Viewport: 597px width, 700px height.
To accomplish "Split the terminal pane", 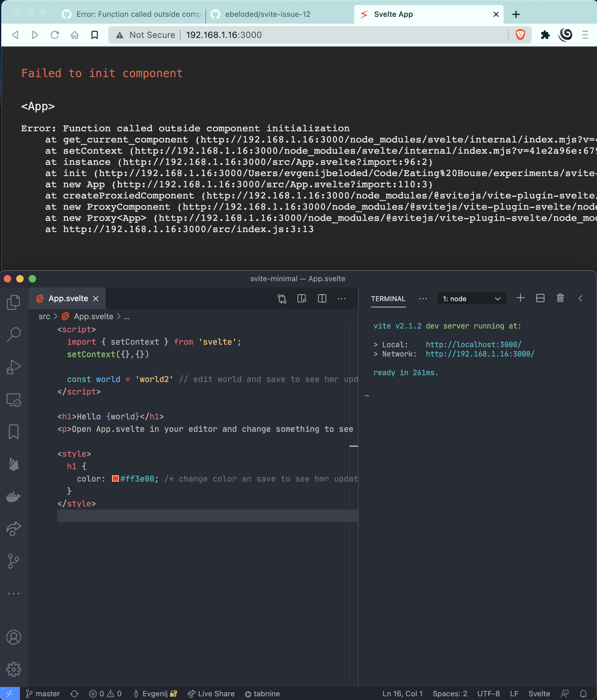I will (540, 298).
